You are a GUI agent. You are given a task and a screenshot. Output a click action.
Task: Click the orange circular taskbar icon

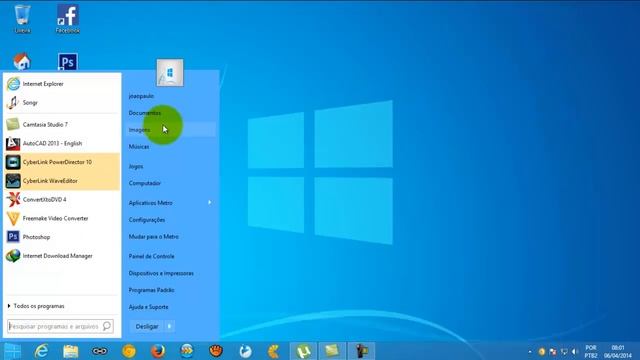[x=129, y=351]
